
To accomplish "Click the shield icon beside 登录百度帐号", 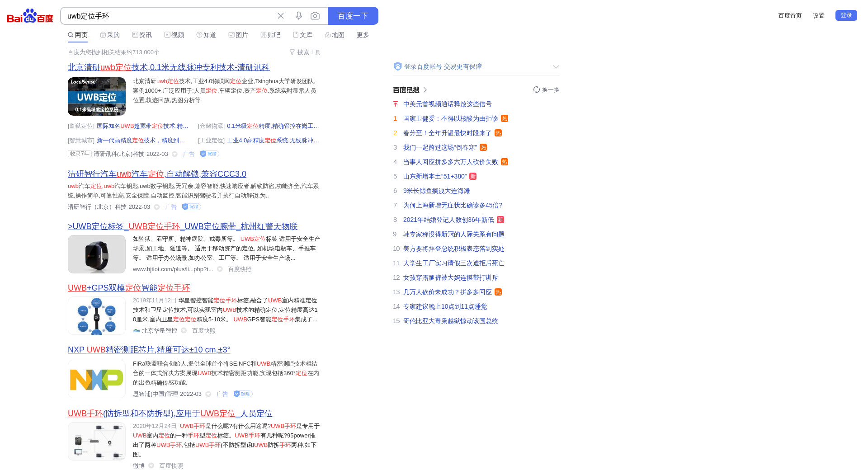I will 397,66.
